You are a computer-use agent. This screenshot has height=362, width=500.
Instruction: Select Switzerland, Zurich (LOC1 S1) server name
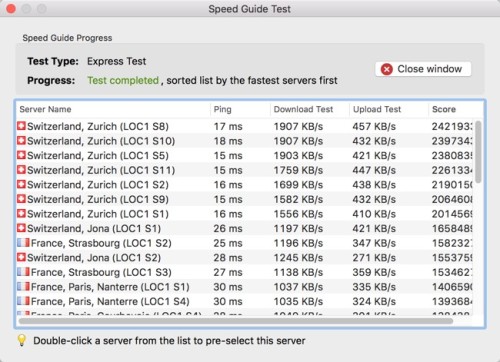(x=98, y=214)
